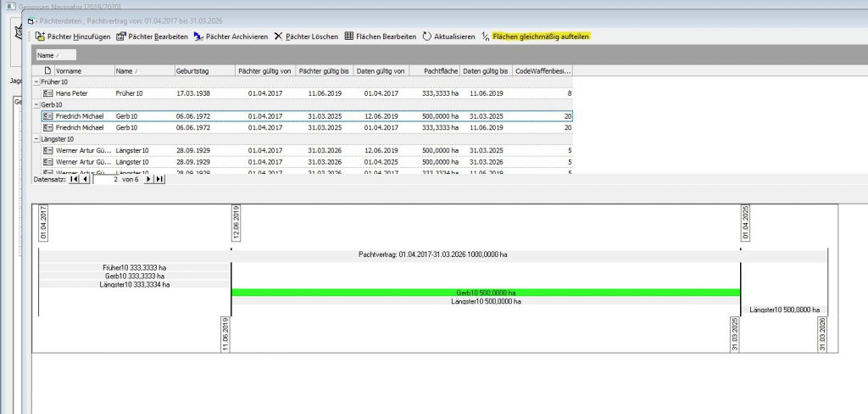
Task: Click the Längster10 333,3334 ha timeline bar
Action: (135, 284)
